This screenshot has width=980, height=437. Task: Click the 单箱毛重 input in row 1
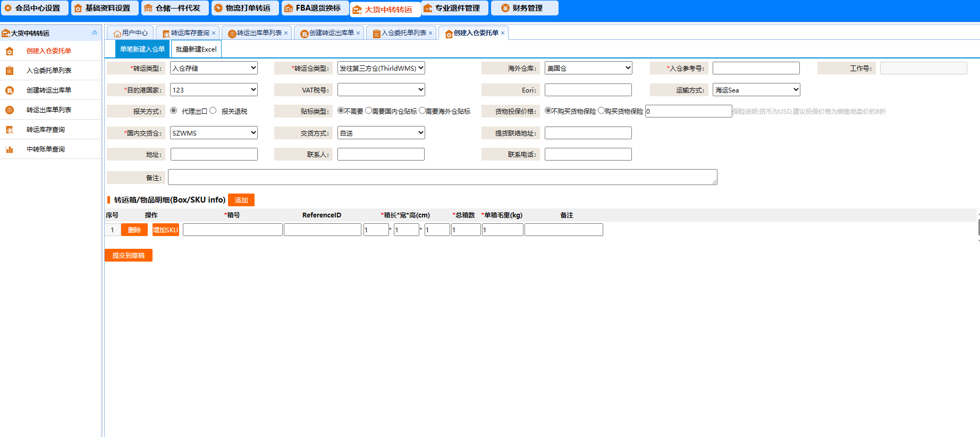pos(503,230)
